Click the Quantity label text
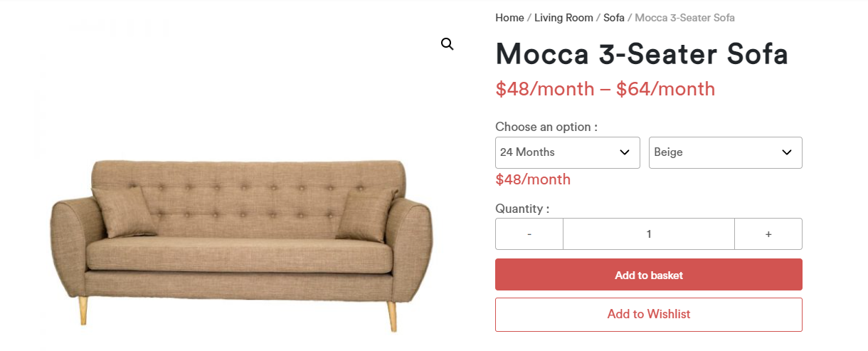Viewport: 868px width, 351px height. 522,209
